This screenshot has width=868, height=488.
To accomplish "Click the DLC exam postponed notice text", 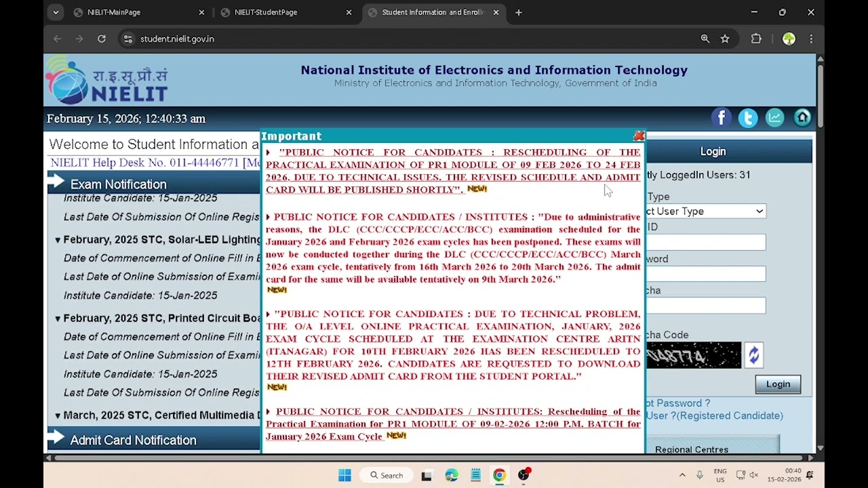I will [453, 249].
